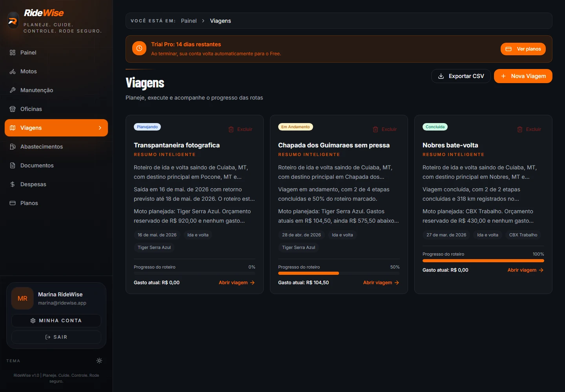Expand the Viagens sidebar chevron
The image size is (565, 392).
click(100, 128)
